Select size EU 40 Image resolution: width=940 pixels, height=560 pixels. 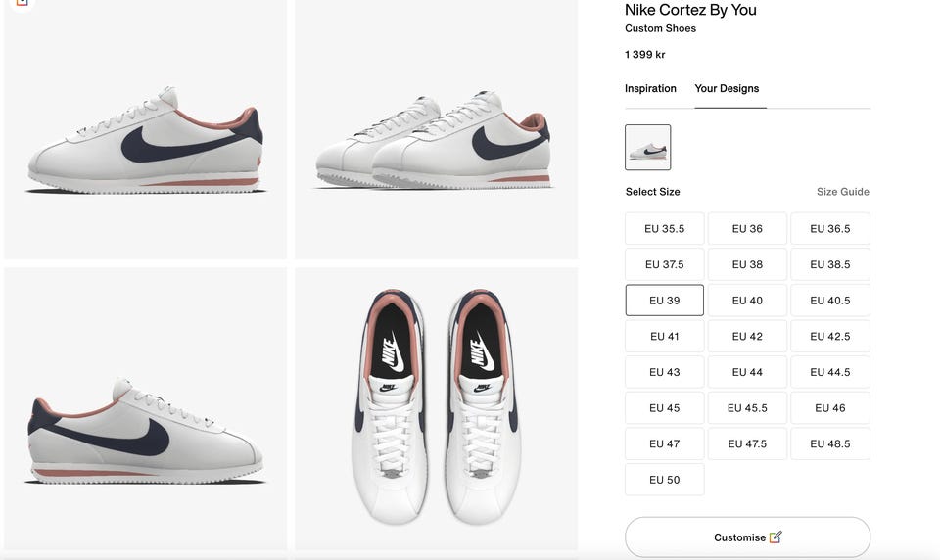pos(747,301)
